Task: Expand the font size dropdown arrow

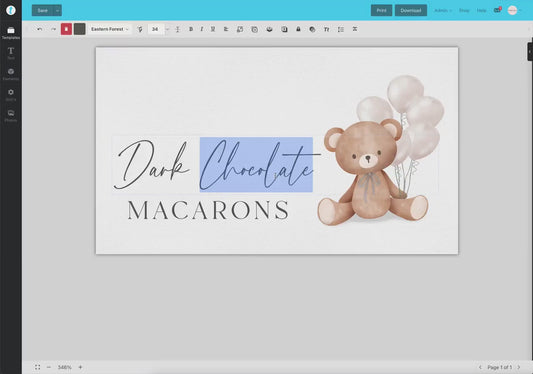Action: coord(167,29)
